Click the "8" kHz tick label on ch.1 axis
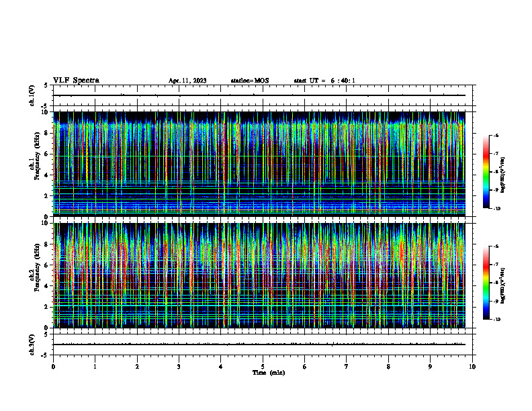 [x=47, y=133]
